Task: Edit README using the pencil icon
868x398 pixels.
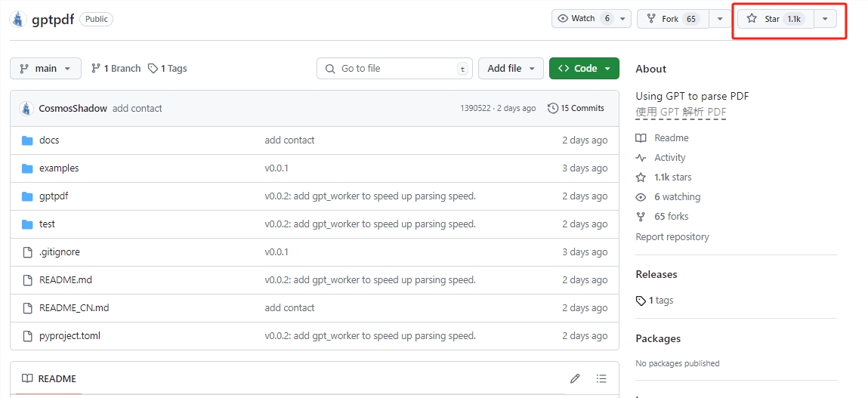Action: click(x=575, y=378)
